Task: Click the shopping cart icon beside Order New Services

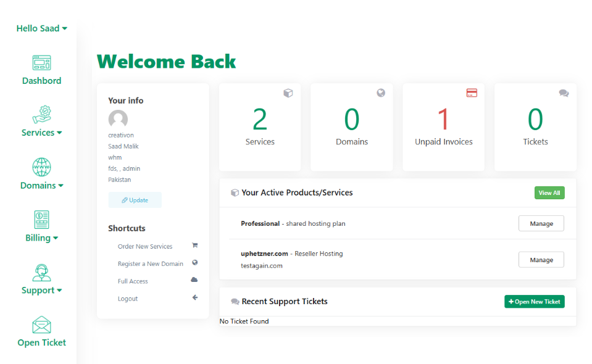Action: [x=194, y=246]
